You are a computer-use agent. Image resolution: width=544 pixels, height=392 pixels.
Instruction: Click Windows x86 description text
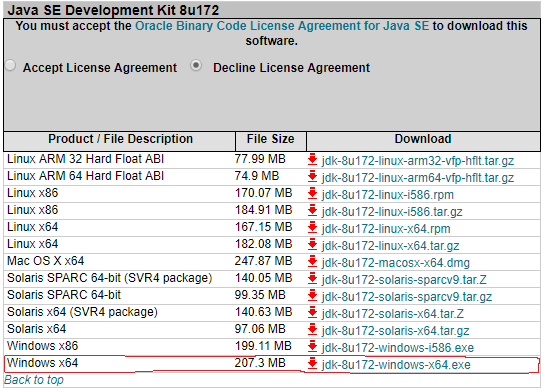point(42,346)
